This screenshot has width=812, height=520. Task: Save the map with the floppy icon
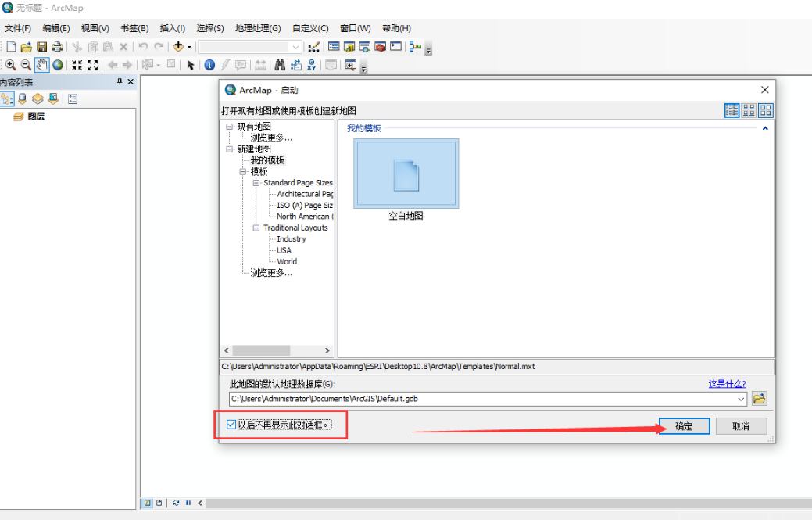click(x=42, y=47)
